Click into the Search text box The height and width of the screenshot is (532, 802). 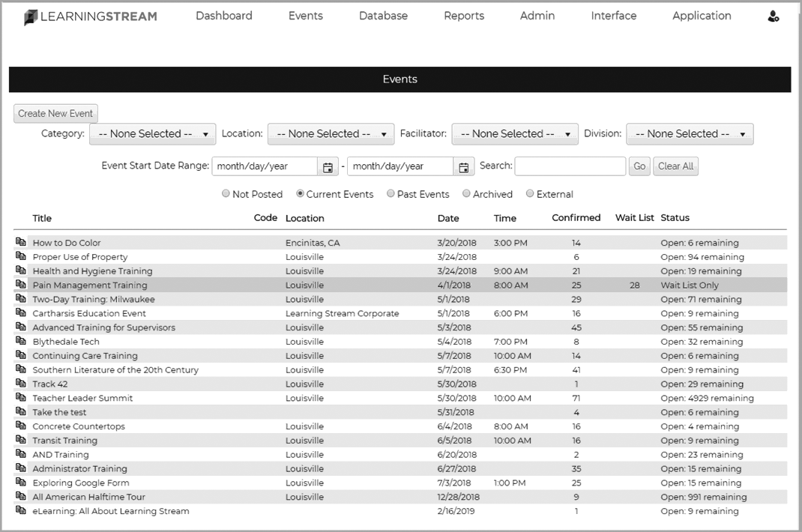point(570,166)
